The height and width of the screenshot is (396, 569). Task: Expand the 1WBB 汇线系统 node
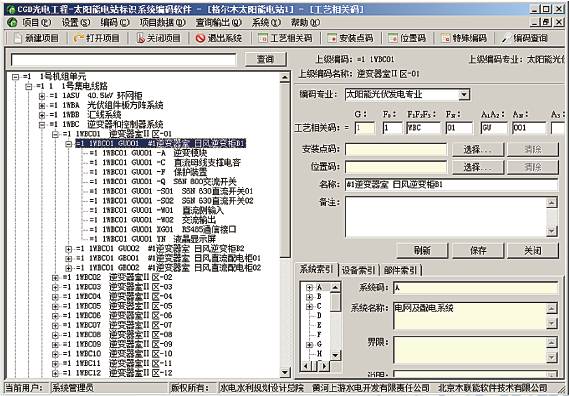[x=42, y=115]
